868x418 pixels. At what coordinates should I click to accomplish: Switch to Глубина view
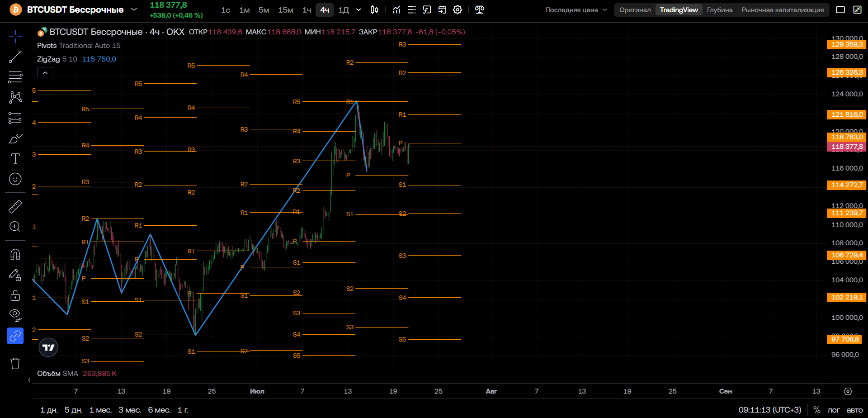click(x=720, y=9)
